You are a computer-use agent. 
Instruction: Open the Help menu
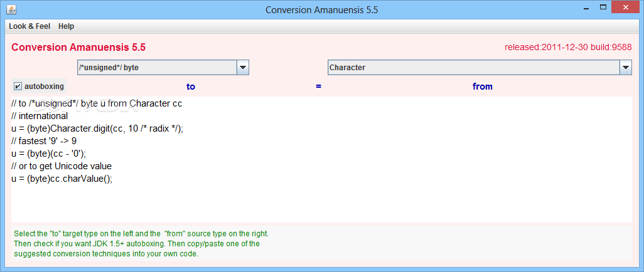(x=66, y=26)
